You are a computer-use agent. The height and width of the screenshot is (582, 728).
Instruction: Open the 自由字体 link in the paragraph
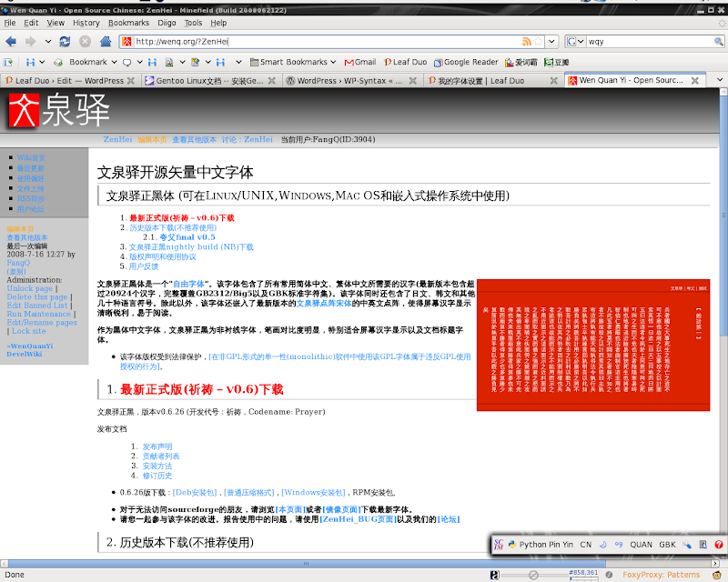point(188,284)
